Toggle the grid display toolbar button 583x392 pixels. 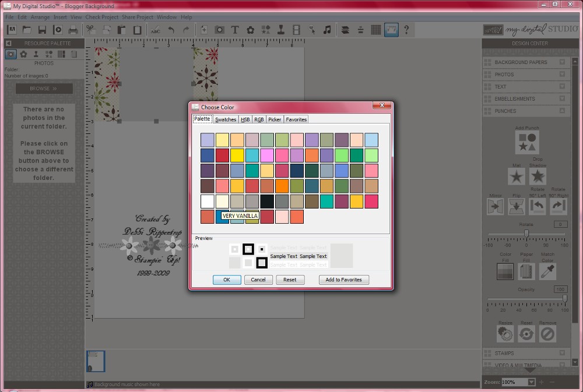376,30
